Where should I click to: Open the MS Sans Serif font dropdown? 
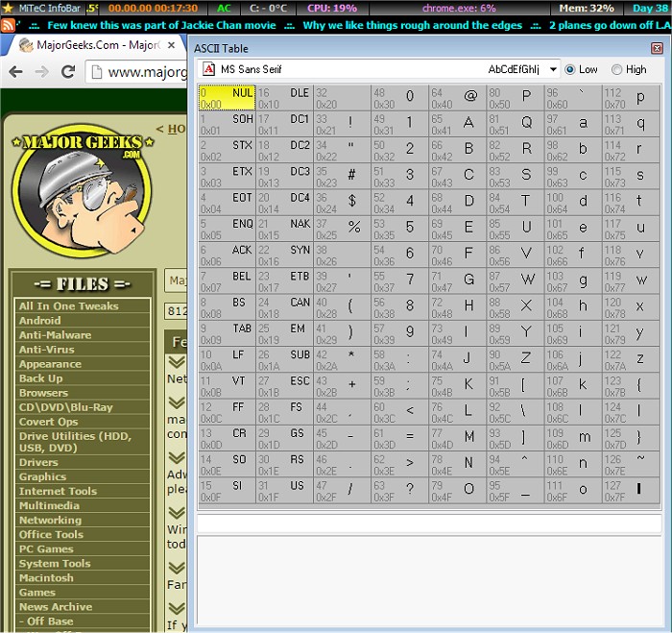[x=553, y=69]
